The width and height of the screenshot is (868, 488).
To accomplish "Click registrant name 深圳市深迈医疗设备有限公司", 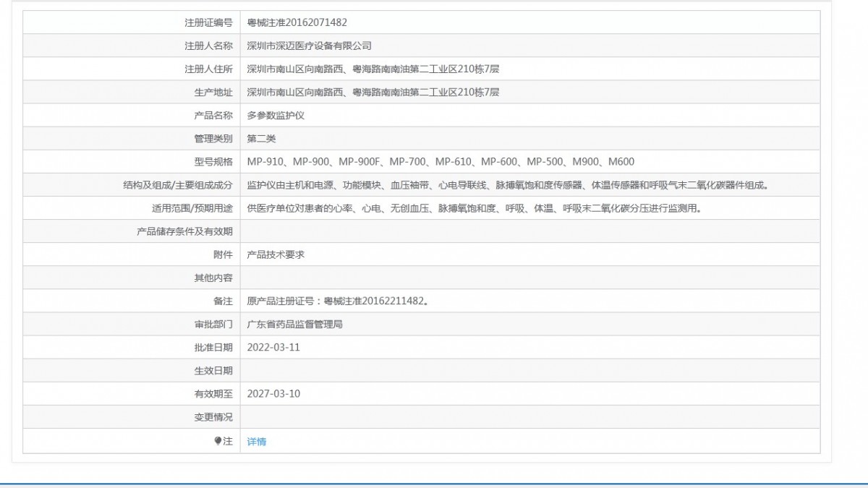I will tap(310, 46).
